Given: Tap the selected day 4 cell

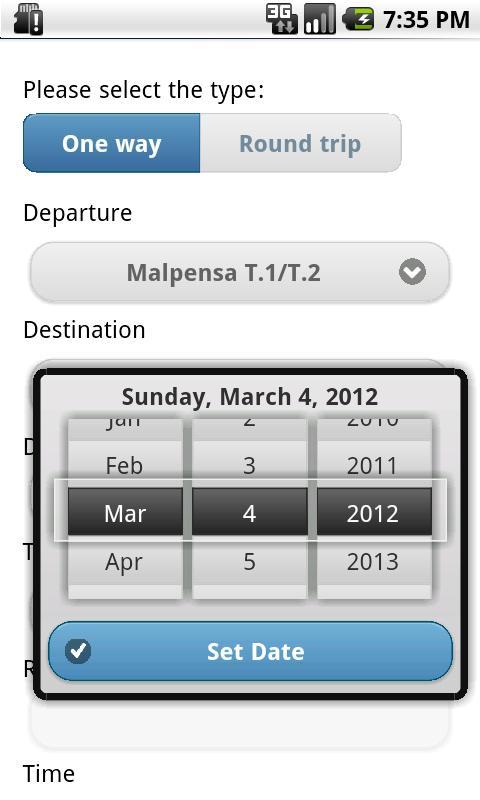Looking at the screenshot, I should tap(249, 512).
